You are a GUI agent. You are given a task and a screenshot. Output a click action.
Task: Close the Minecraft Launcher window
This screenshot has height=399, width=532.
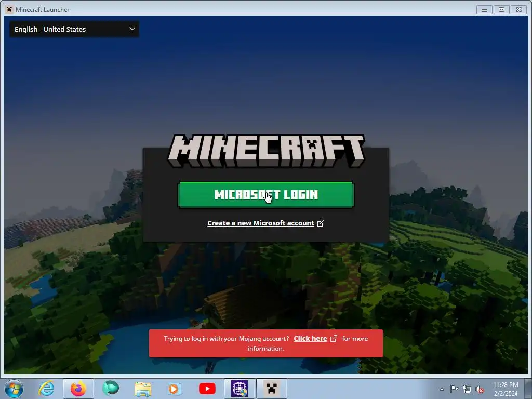pyautogui.click(x=519, y=10)
